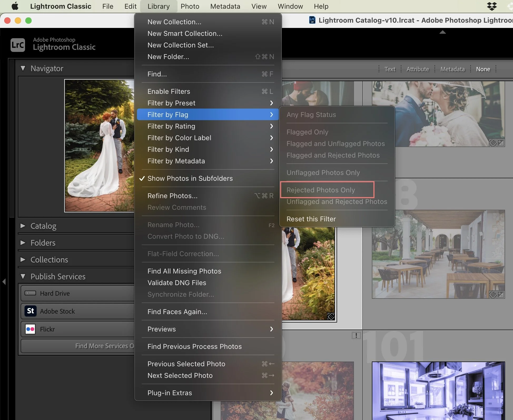Image resolution: width=513 pixels, height=420 pixels.
Task: Toggle Show Photos in Subfolders
Action: 190,178
